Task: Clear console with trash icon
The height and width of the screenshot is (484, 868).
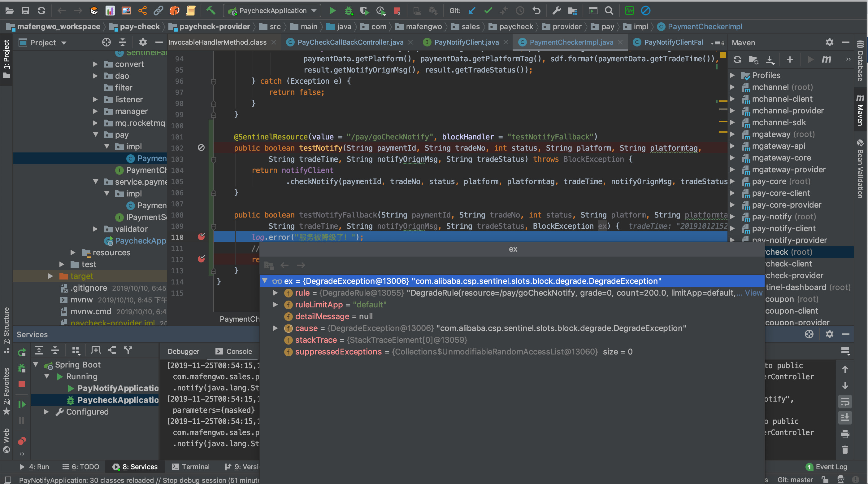Action: click(845, 450)
